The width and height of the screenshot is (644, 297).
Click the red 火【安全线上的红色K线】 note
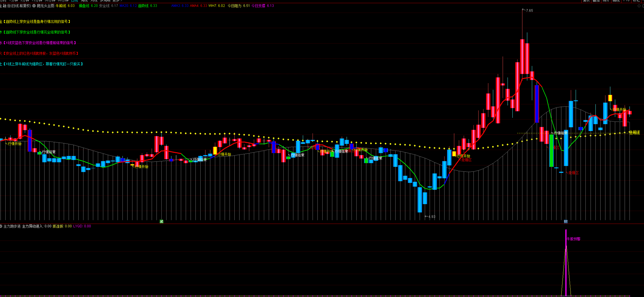click(39, 53)
